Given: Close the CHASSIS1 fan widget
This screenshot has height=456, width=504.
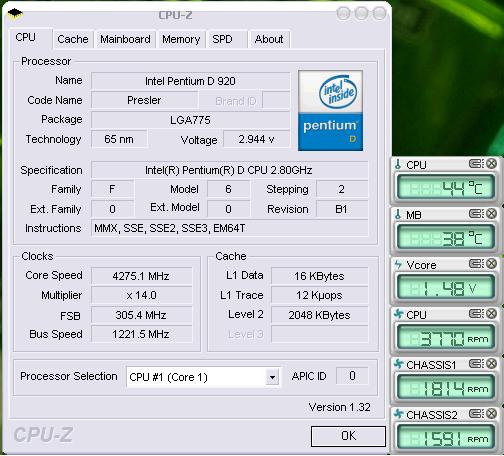Looking at the screenshot, I should pyautogui.click(x=491, y=364).
